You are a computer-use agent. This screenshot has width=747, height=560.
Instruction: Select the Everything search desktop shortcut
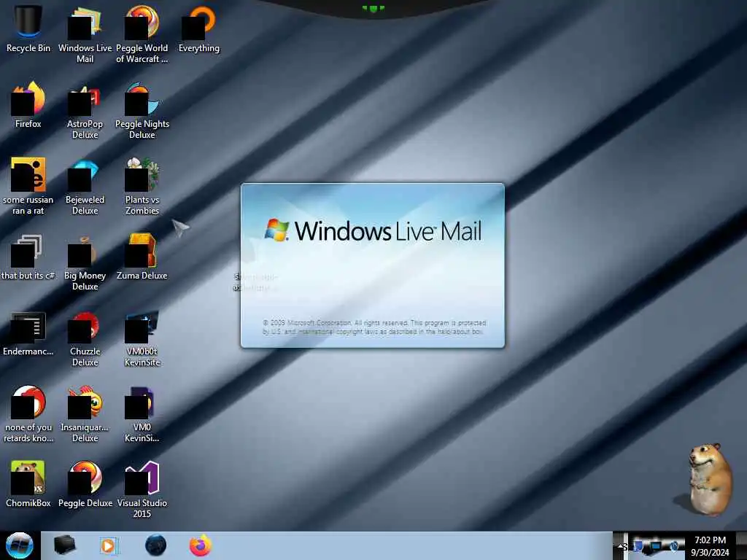coord(198,29)
